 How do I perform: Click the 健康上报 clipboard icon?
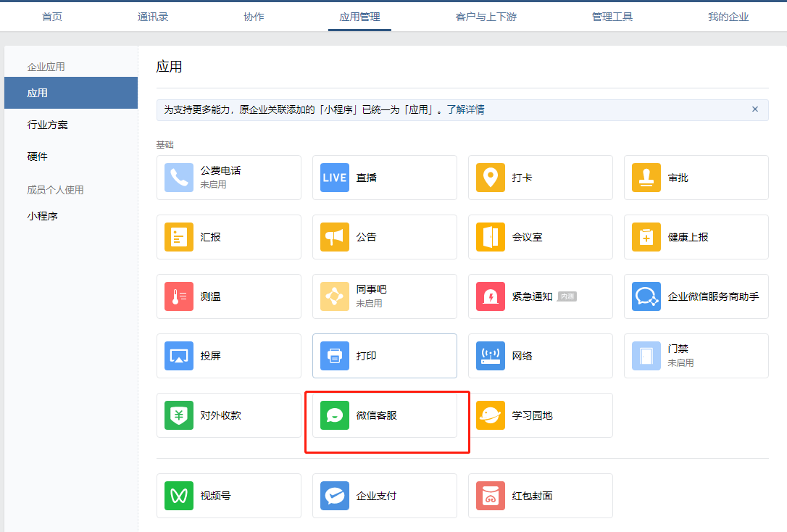coord(646,237)
